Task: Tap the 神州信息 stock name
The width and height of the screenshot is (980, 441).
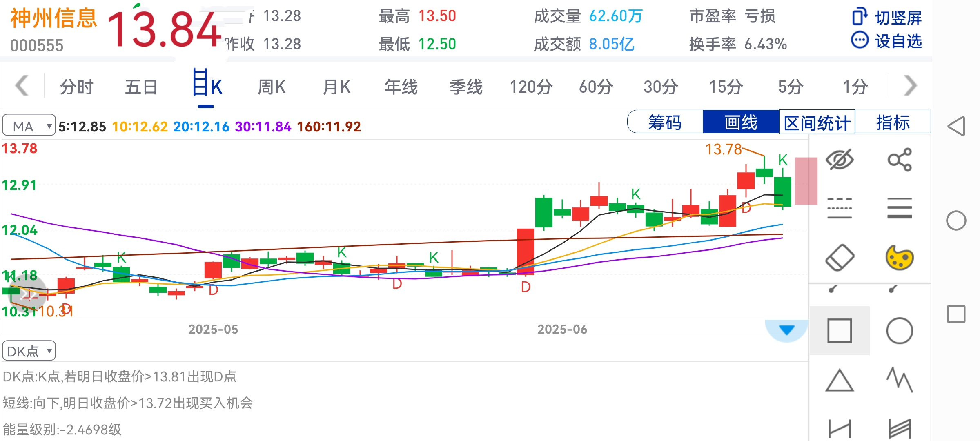Action: tap(53, 18)
